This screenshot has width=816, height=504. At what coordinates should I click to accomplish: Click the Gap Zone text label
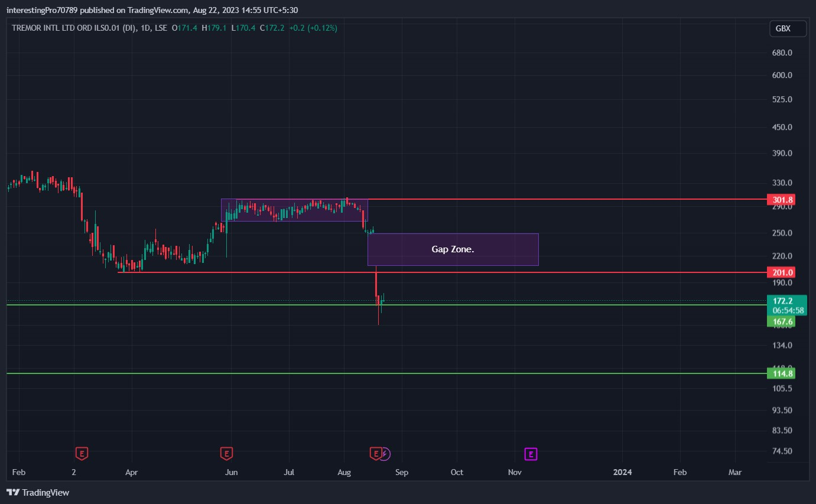click(x=453, y=249)
